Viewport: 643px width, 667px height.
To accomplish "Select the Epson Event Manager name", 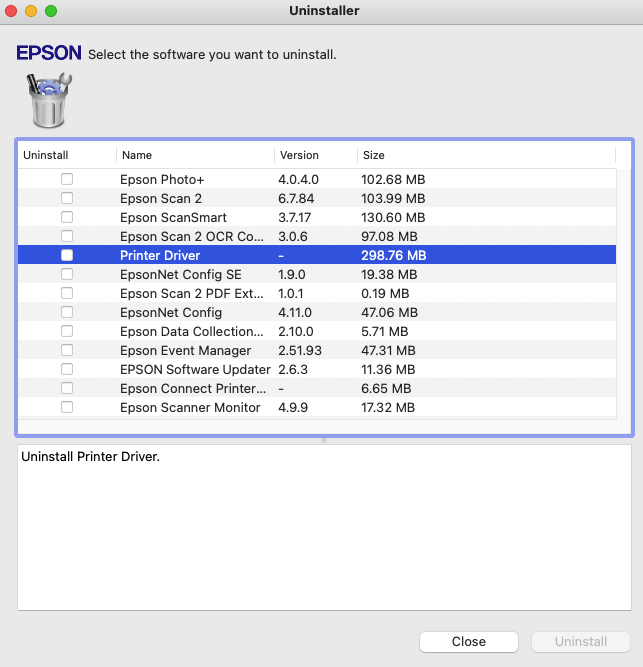I will click(x=185, y=351).
